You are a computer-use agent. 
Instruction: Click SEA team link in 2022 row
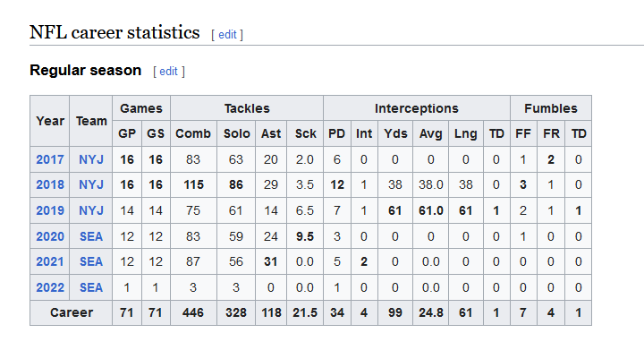pos(91,287)
